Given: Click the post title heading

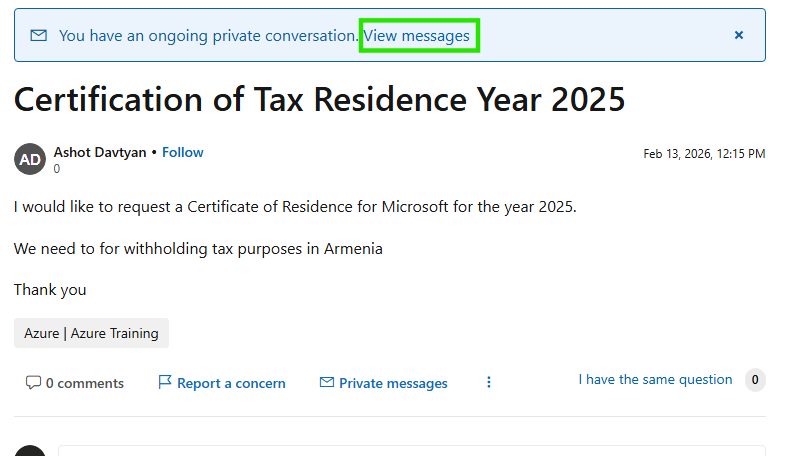Looking at the screenshot, I should pos(319,99).
